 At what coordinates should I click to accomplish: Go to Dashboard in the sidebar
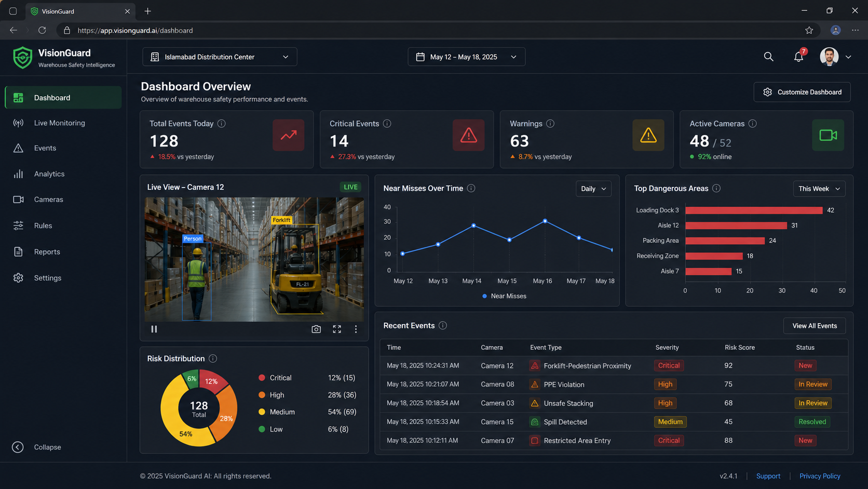point(63,98)
